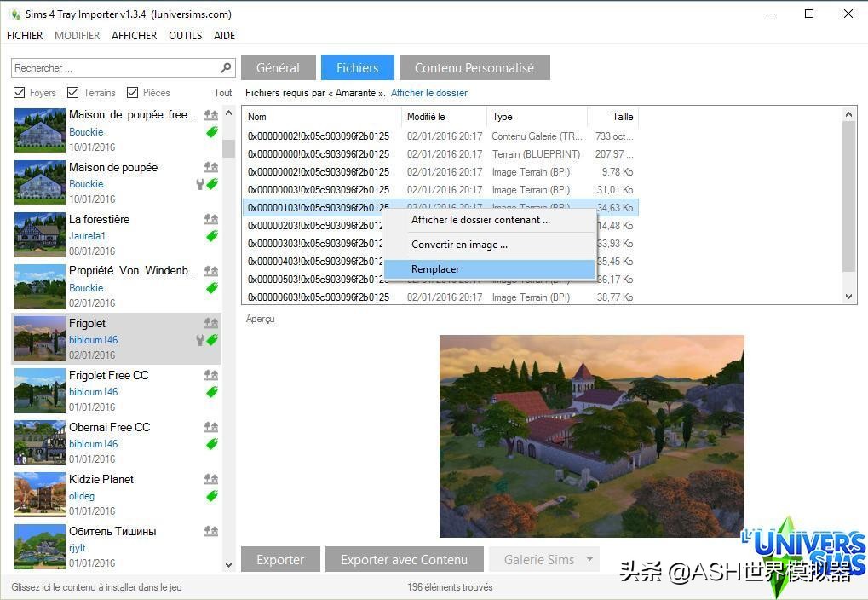
Task: Open the AIDE menu
Action: coord(224,36)
